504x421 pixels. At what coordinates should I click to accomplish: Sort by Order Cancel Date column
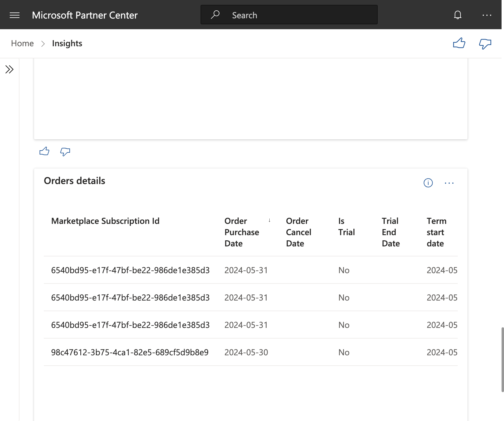tap(299, 232)
